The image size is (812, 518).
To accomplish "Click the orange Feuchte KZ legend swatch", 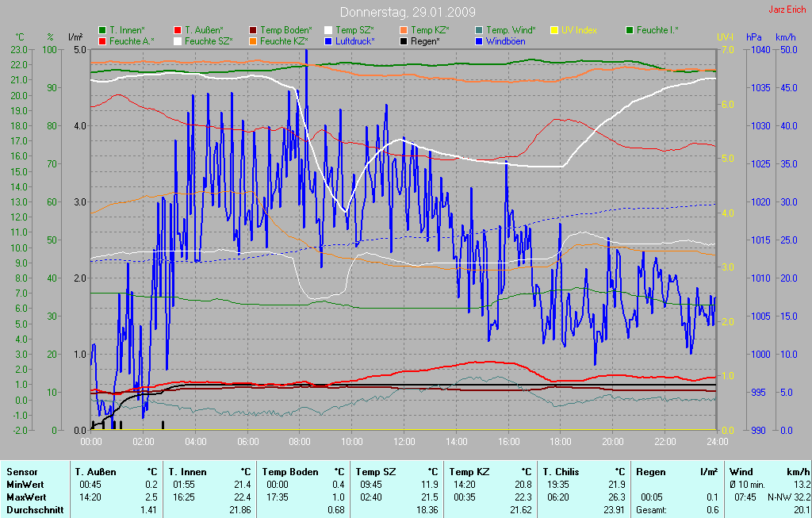I will (253, 41).
